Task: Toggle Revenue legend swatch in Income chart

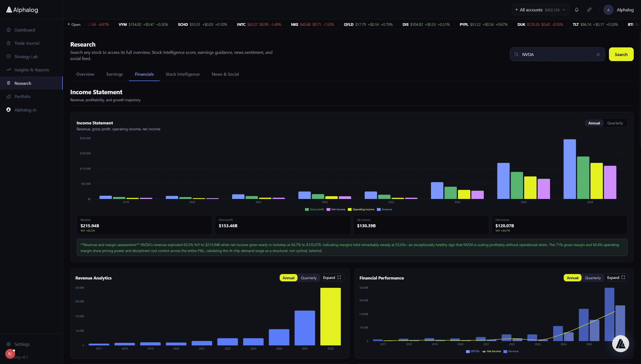Action: click(379, 209)
